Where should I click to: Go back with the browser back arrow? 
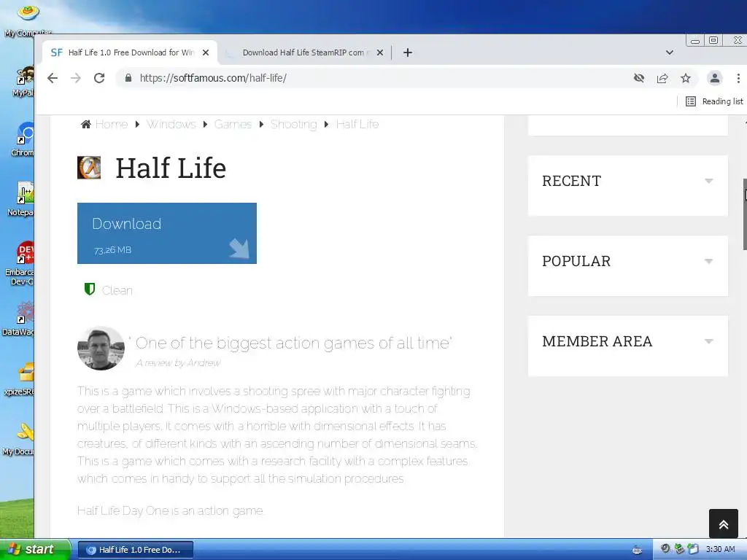point(53,78)
